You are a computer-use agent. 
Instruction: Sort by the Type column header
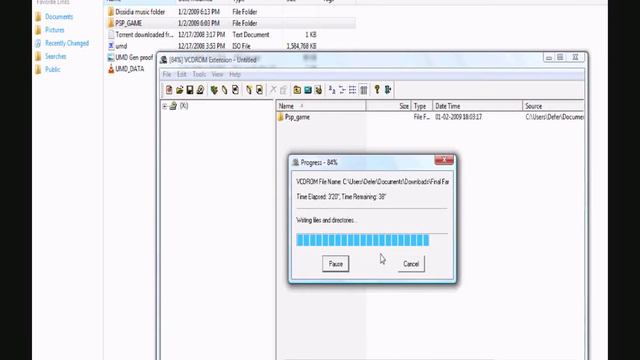(422, 106)
